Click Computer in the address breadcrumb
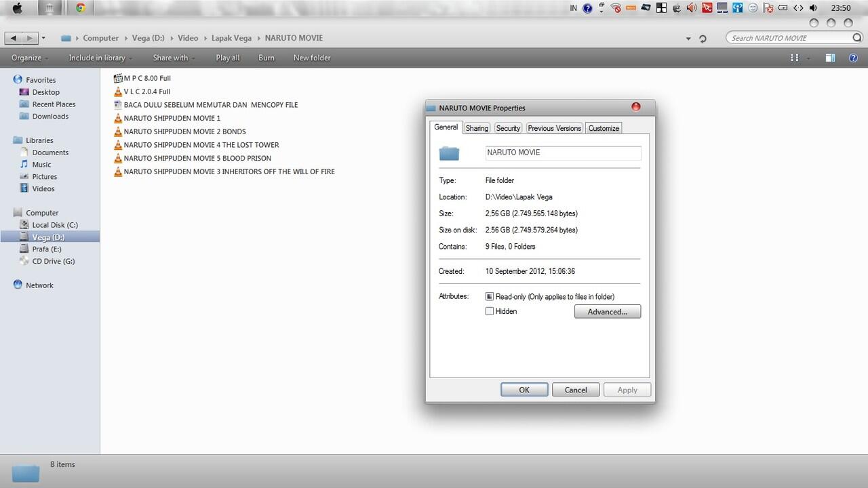 coord(101,38)
